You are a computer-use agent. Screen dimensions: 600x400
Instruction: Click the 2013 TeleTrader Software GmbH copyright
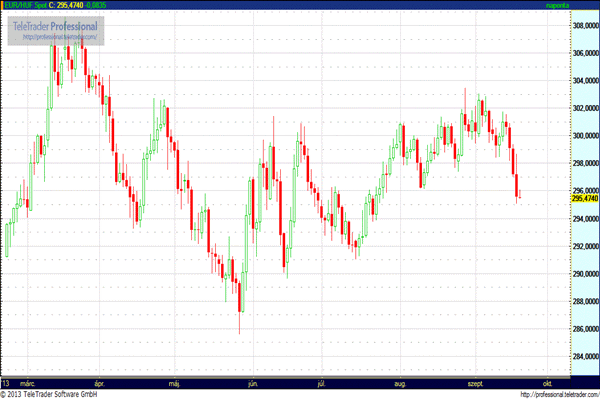[x=56, y=394]
